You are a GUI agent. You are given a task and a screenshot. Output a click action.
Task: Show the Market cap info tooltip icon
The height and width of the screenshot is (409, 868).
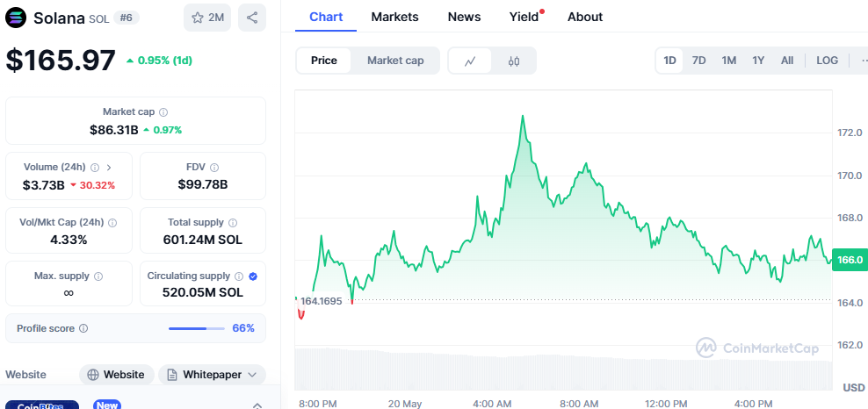163,112
